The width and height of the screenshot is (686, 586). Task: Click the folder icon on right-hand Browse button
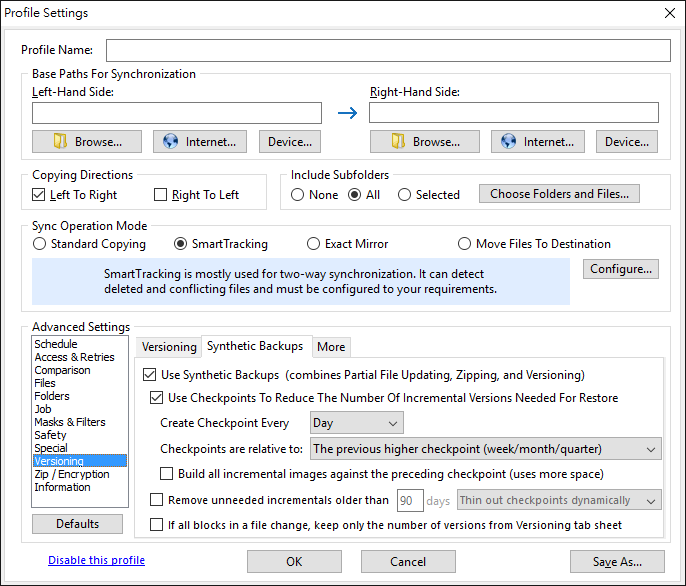pos(398,141)
